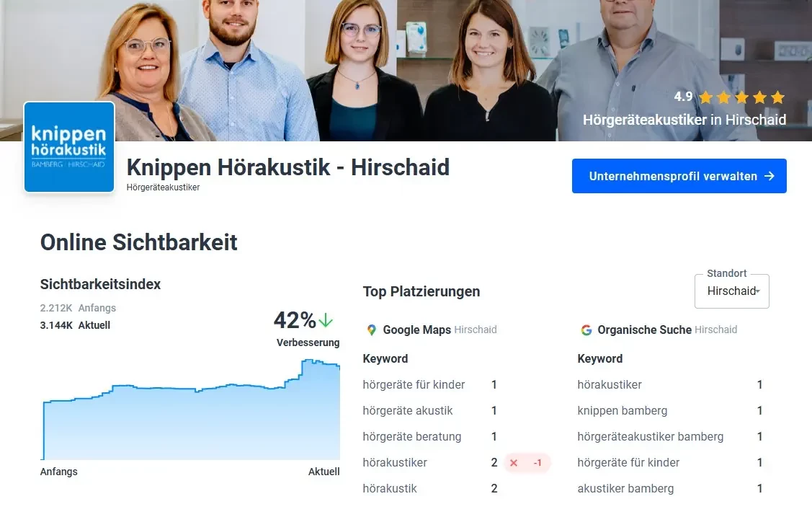This screenshot has width=812, height=517.
Task: Click the keyword 'hörgeräteakustiker bamberg'
Action: tap(651, 437)
